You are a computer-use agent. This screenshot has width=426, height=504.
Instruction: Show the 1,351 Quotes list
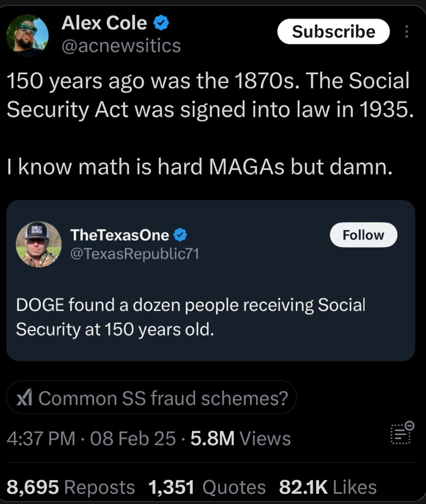207,487
